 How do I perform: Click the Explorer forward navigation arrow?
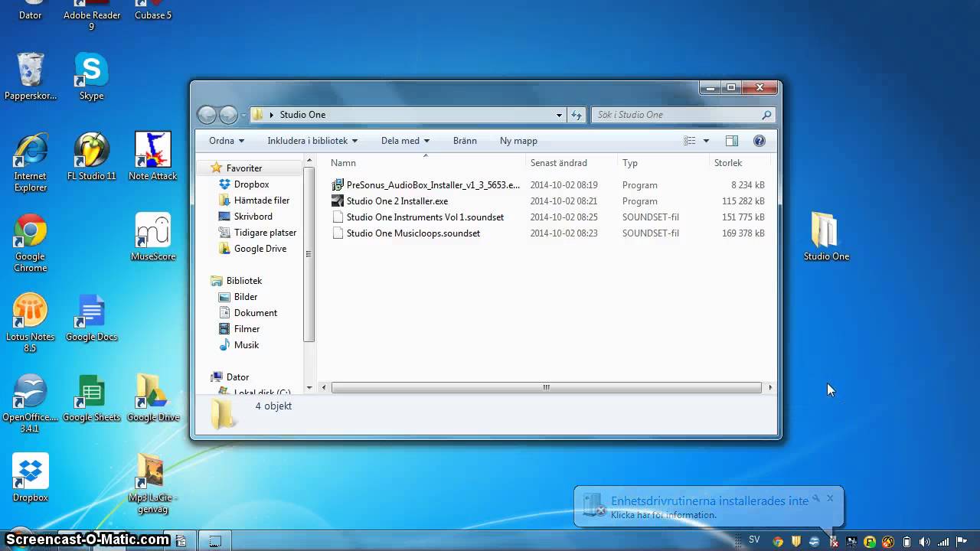coord(228,115)
